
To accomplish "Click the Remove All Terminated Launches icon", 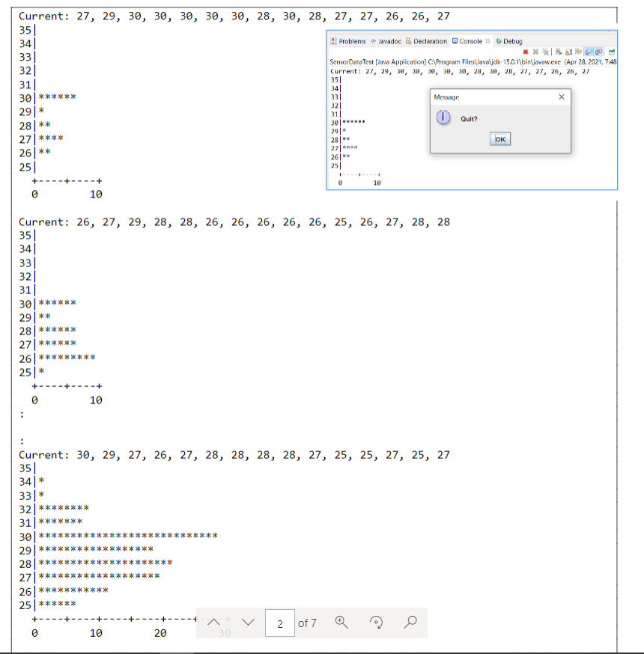I will tap(546, 50).
